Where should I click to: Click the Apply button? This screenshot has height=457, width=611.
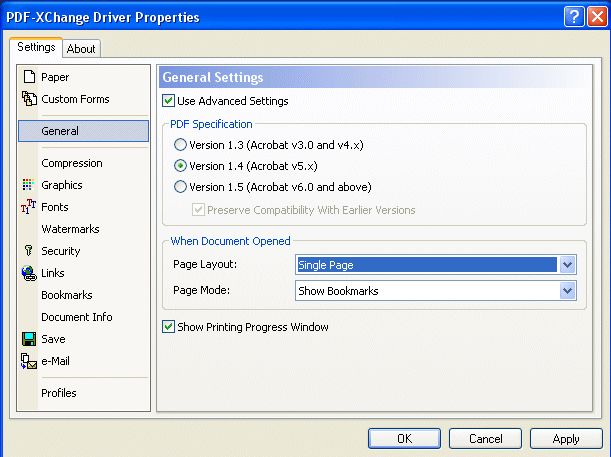point(566,439)
